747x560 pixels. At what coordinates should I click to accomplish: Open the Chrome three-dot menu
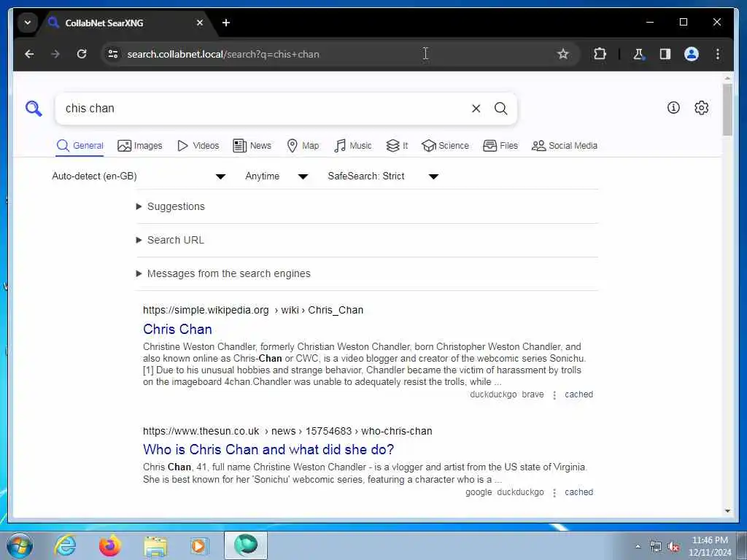[718, 54]
